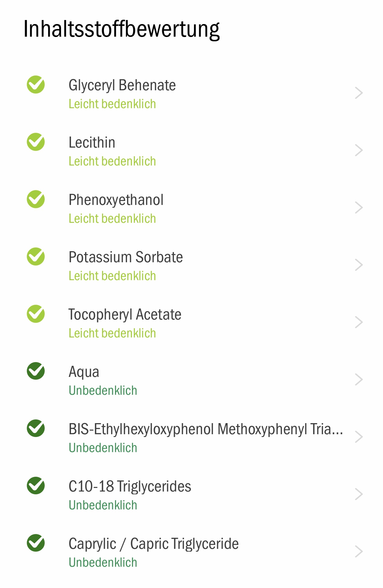Click the light-green checkmark icon beside Glyceryl Behenate

point(36,84)
